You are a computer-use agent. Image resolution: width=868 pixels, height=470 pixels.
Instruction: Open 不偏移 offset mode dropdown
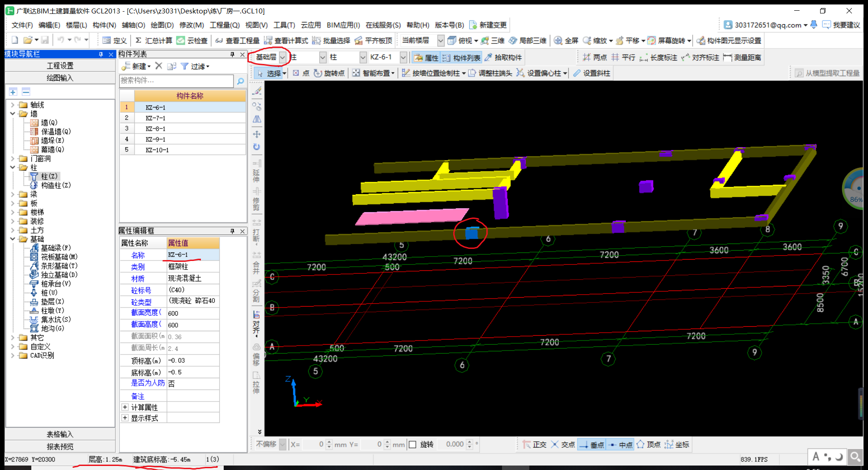283,444
